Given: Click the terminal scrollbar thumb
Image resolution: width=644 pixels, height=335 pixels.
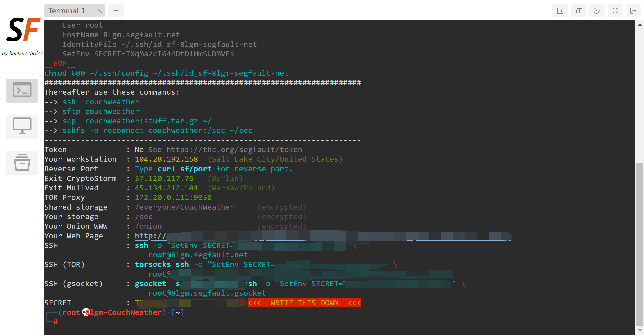Looking at the screenshot, I should click(x=639, y=244).
